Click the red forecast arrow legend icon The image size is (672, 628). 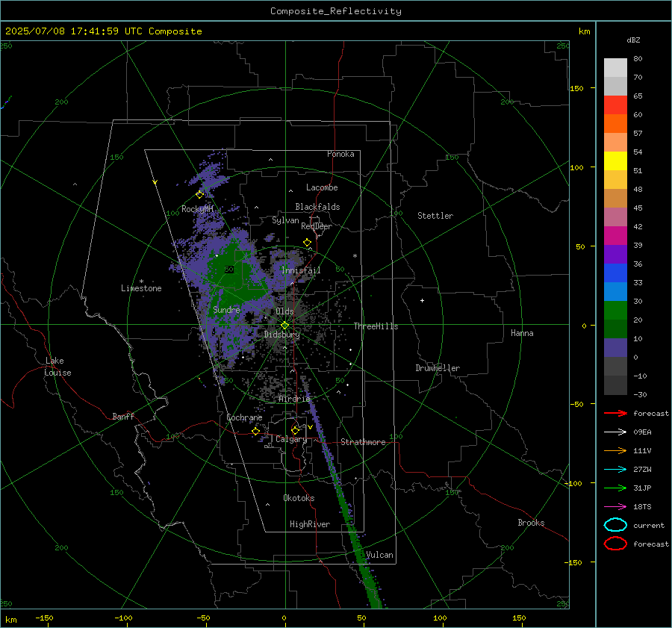click(x=615, y=413)
